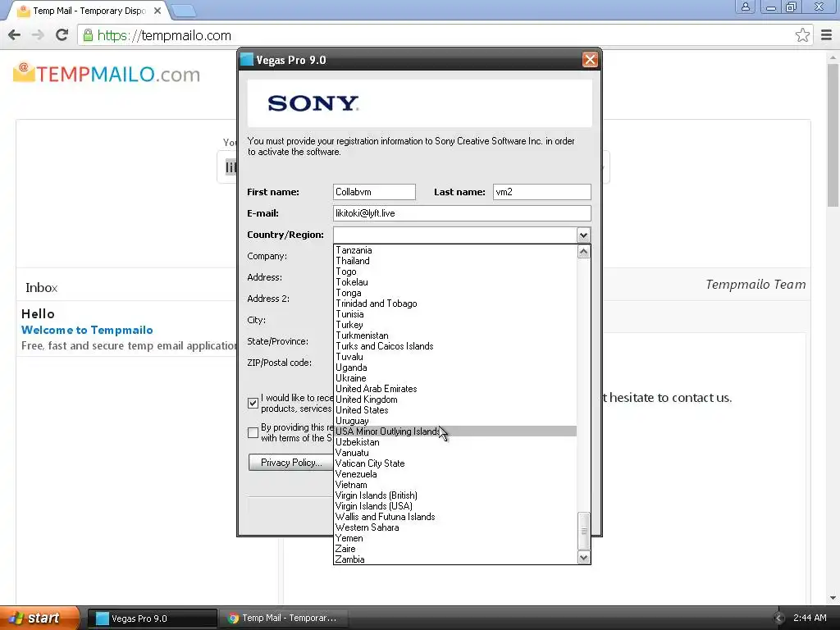Click the 2:44 AM taskbar clock
This screenshot has width=840, height=630.
pos(810,619)
